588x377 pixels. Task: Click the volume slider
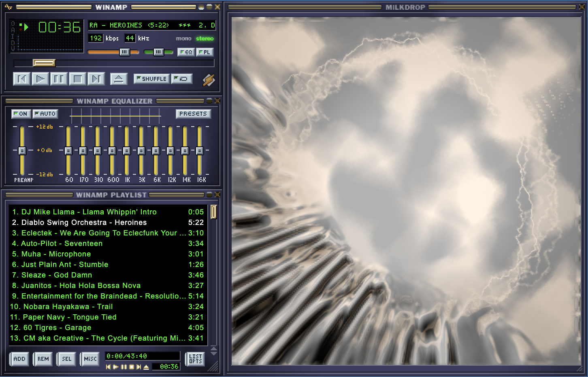(x=113, y=52)
